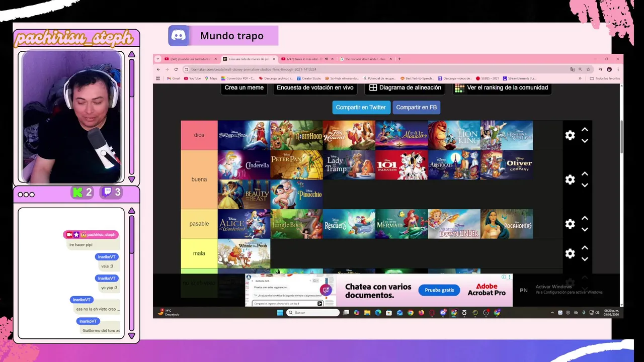Open settings gear for the pasable tier
The image size is (644, 362).
tap(570, 224)
